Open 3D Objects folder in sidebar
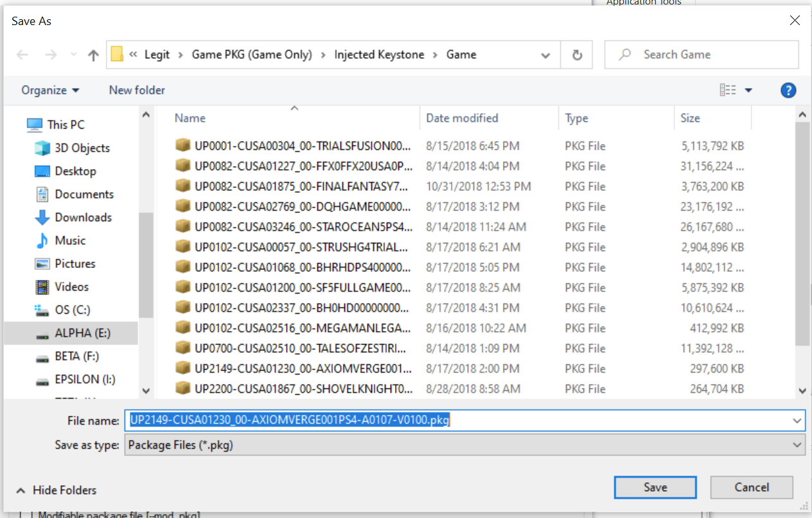812x518 pixels. point(82,148)
